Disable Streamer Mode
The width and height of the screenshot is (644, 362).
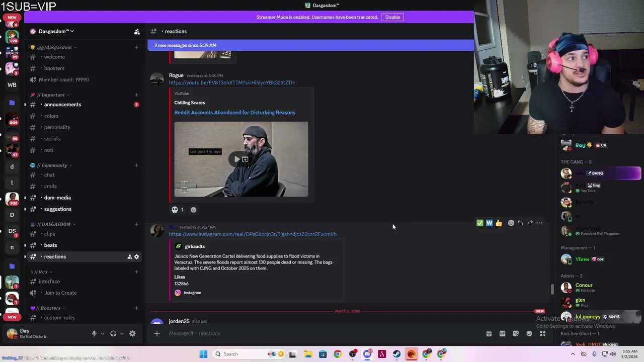coord(392,17)
